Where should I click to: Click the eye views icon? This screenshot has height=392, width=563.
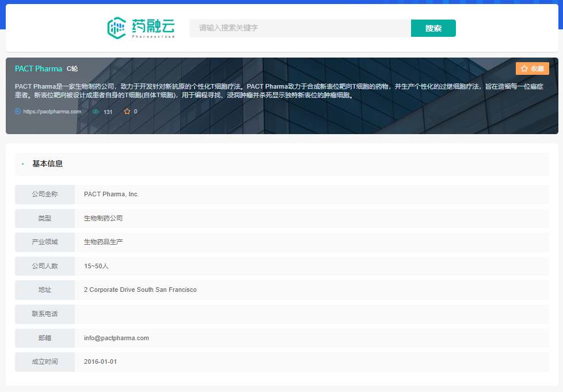pyautogui.click(x=96, y=112)
